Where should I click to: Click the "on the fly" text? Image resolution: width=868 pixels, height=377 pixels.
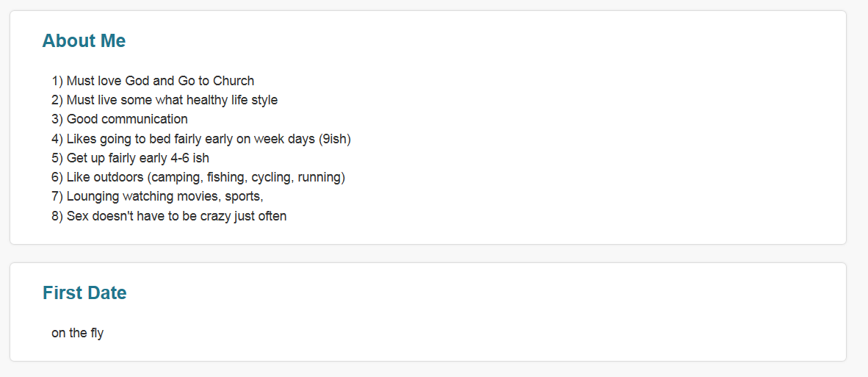(x=77, y=333)
